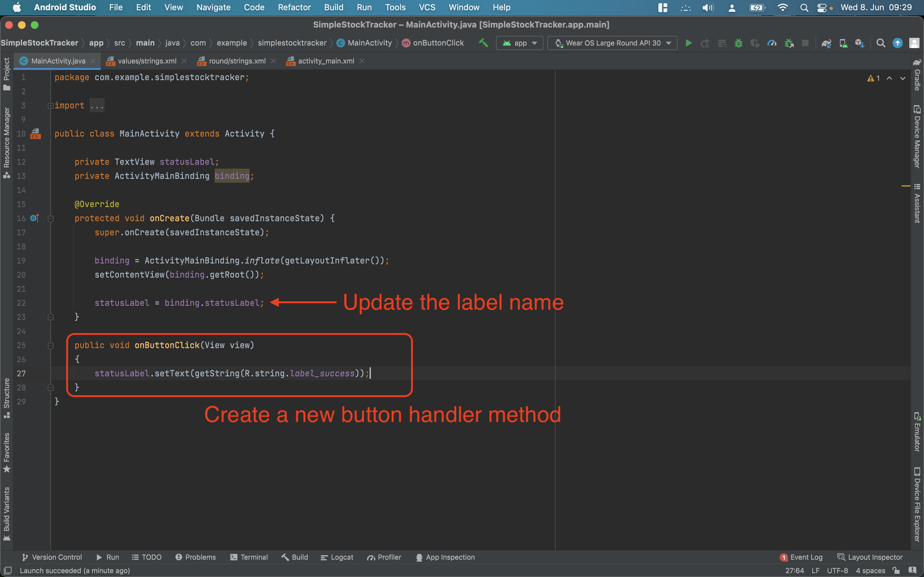
Task: Open the SDK Manager icon
Action: pyautogui.click(x=860, y=43)
